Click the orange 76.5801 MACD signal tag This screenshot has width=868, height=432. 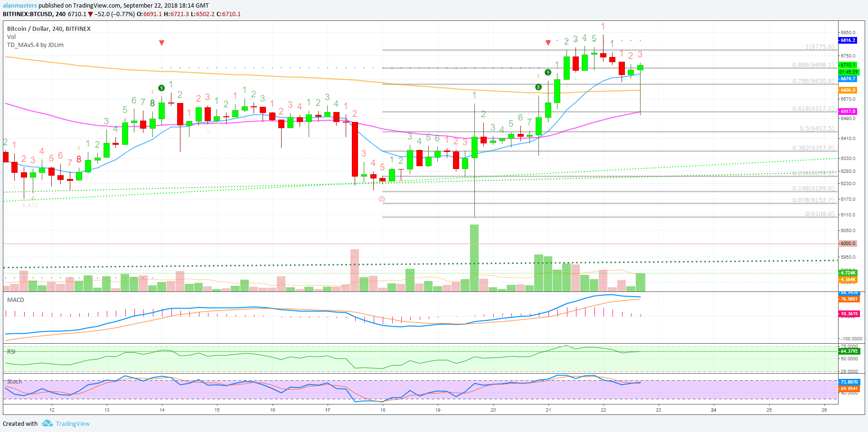(849, 299)
